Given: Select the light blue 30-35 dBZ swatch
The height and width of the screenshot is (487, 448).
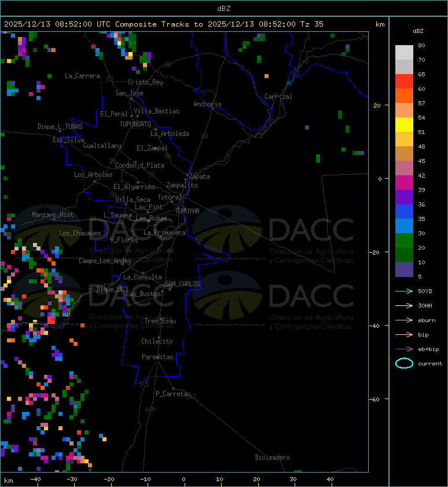Looking at the screenshot, I should point(404,226).
